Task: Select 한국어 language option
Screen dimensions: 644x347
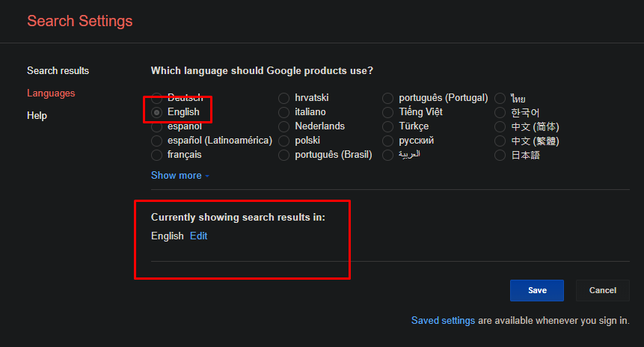Action: point(500,112)
